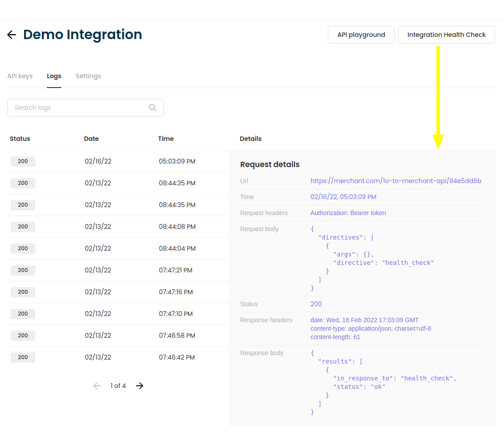
Task: Switch to the Settings tab
Action: [x=88, y=76]
